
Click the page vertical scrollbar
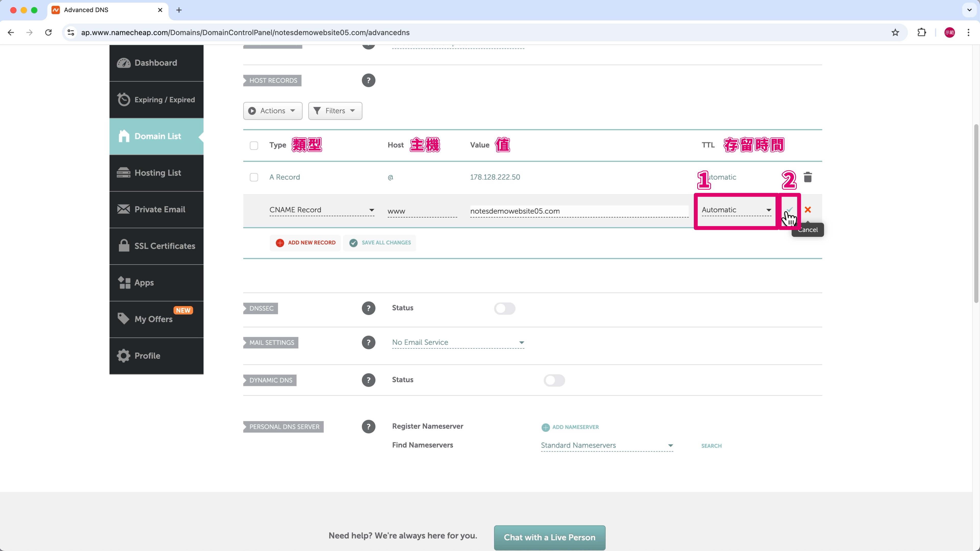976,213
